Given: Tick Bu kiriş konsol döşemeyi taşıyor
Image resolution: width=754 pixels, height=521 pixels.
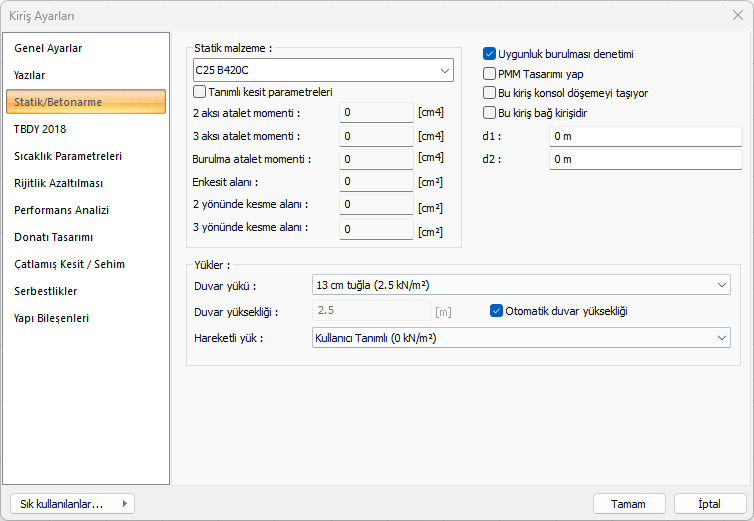Looking at the screenshot, I should click(x=490, y=93).
